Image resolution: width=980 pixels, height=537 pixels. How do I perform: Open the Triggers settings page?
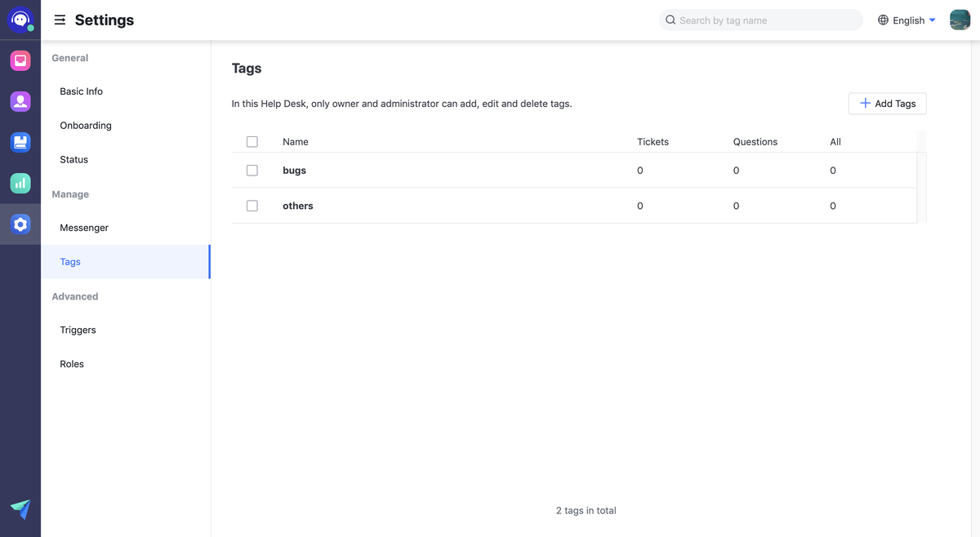(78, 330)
